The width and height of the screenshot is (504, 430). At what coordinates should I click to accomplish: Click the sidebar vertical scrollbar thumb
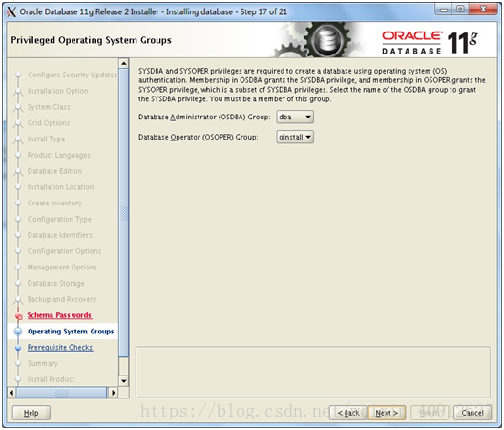[124, 212]
